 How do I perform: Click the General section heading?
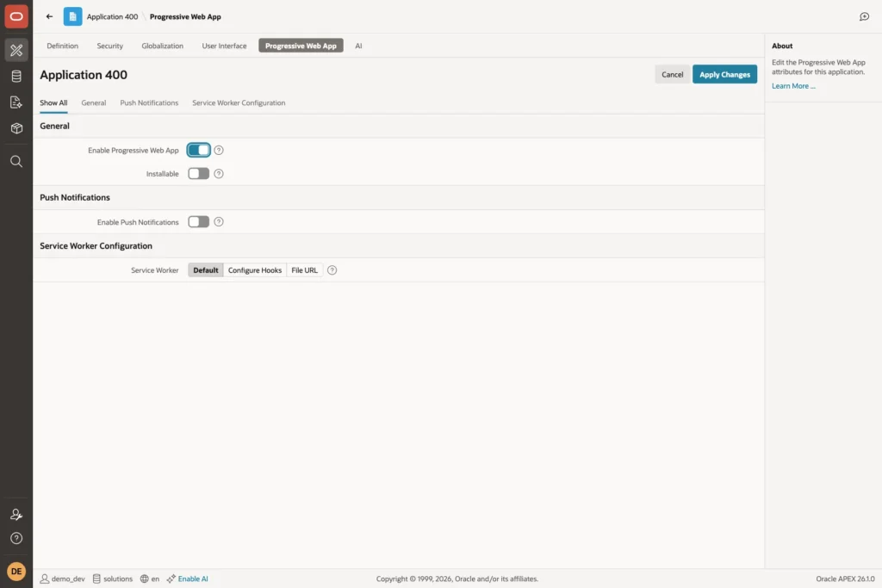[x=54, y=126]
